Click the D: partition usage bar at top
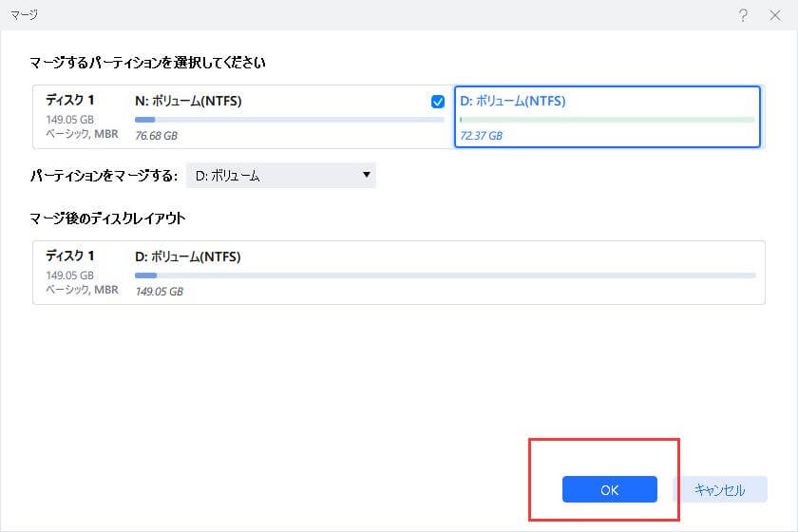The width and height of the screenshot is (798, 532). point(607,120)
